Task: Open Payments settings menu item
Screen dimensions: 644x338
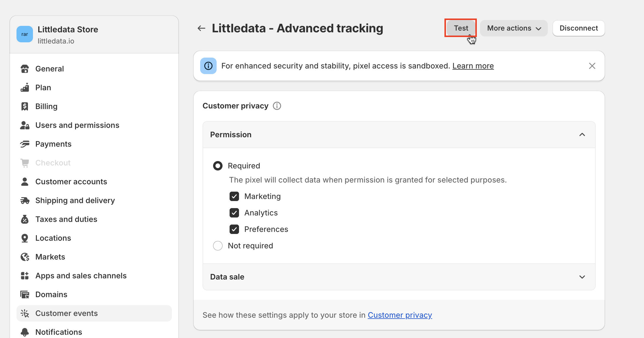Action: click(94, 144)
